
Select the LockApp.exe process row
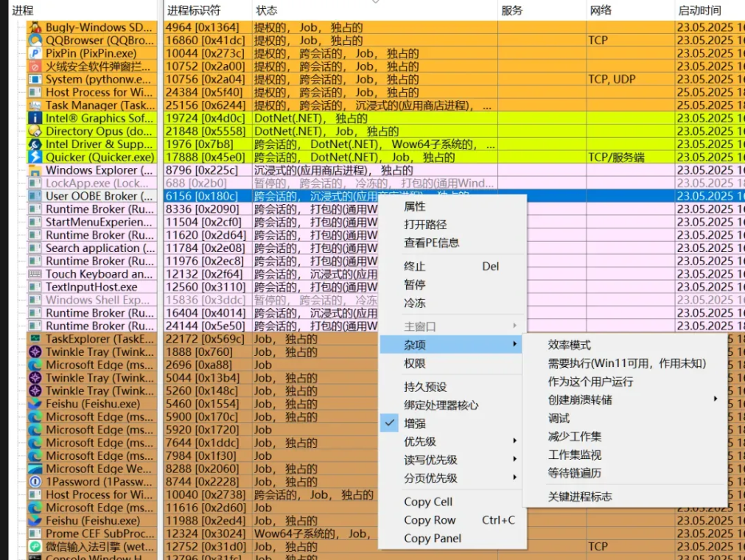[386, 183]
